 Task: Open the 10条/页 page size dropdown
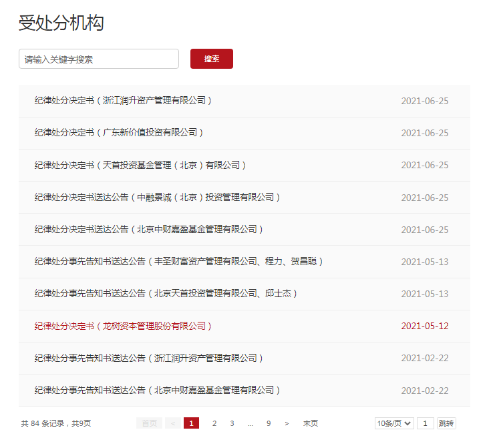click(394, 423)
